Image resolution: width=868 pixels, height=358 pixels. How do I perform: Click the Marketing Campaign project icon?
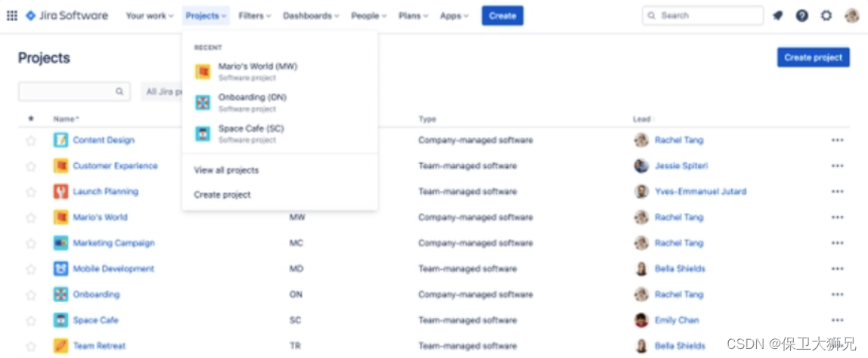pyautogui.click(x=61, y=243)
